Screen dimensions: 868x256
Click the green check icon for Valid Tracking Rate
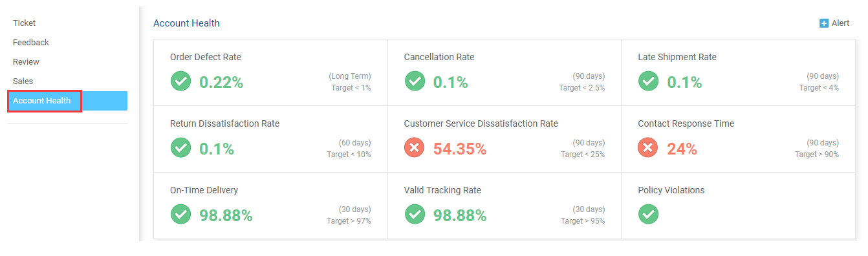point(415,215)
